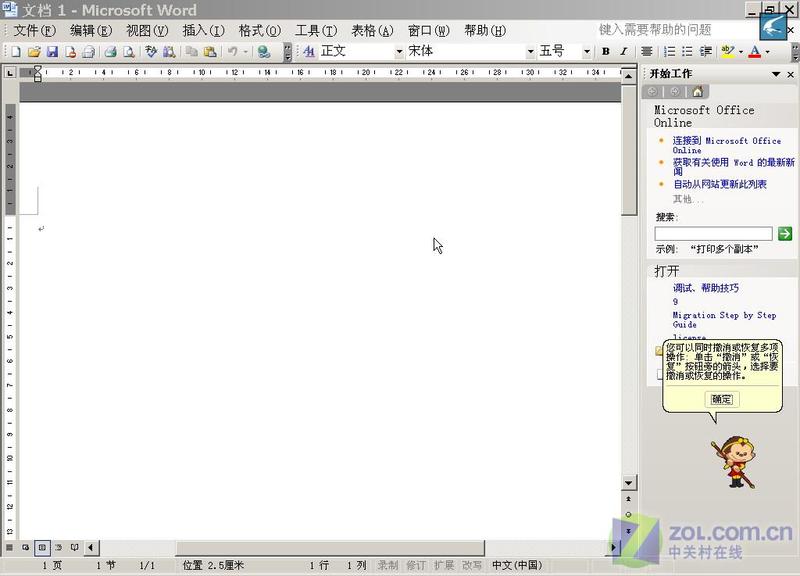Screen dimensions: 800x576
Task: Open the 帮助(H) menu
Action: (x=485, y=31)
